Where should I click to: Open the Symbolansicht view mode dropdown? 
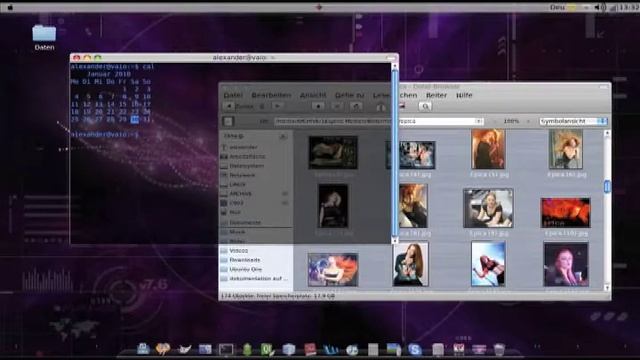[x=573, y=121]
